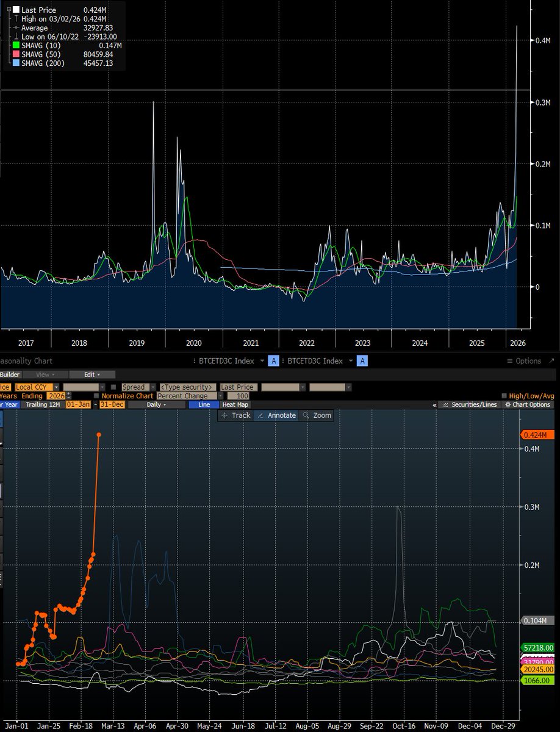Open the Securities/Lines panel
Screen dimensions: 560x732
tap(470, 404)
